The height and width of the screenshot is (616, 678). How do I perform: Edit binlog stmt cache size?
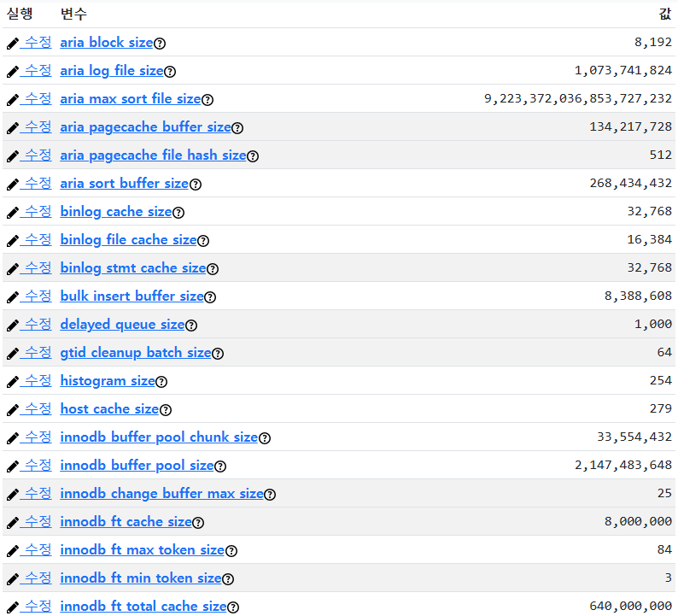pos(29,267)
